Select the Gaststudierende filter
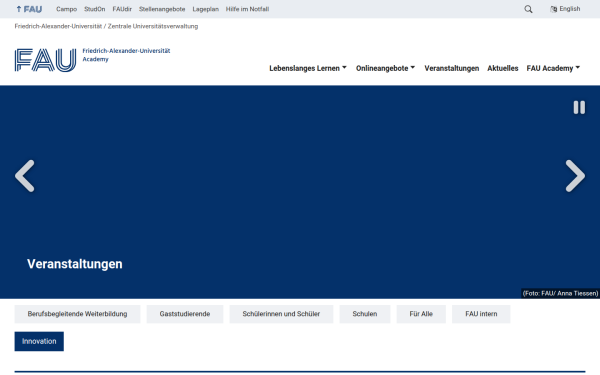The image size is (600, 375). point(185,314)
